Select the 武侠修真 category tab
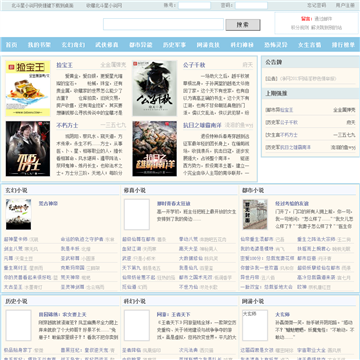 (107, 45)
